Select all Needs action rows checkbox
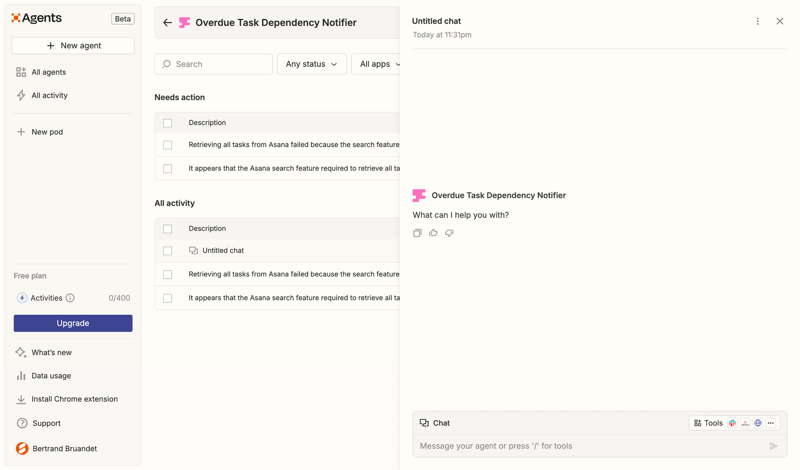Image resolution: width=800 pixels, height=470 pixels. [167, 123]
